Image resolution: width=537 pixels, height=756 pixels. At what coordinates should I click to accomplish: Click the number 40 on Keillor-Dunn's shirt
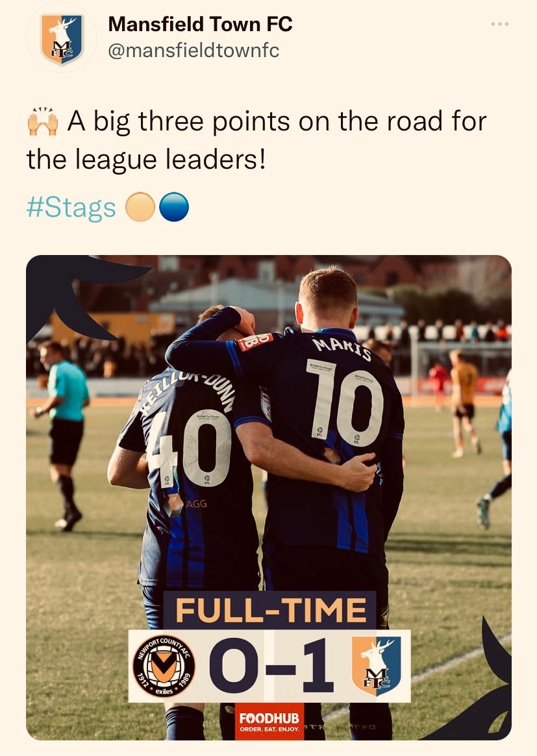(x=189, y=448)
